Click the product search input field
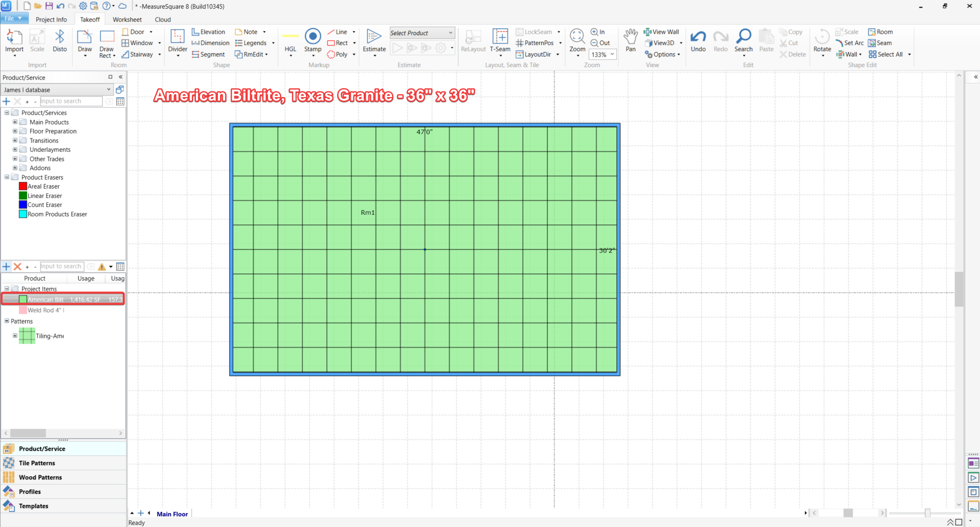 tap(71, 101)
